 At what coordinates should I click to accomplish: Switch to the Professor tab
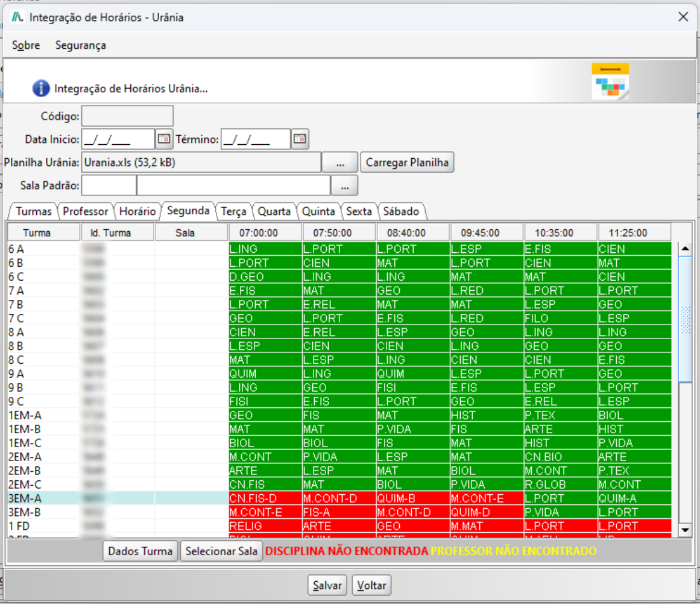point(85,211)
